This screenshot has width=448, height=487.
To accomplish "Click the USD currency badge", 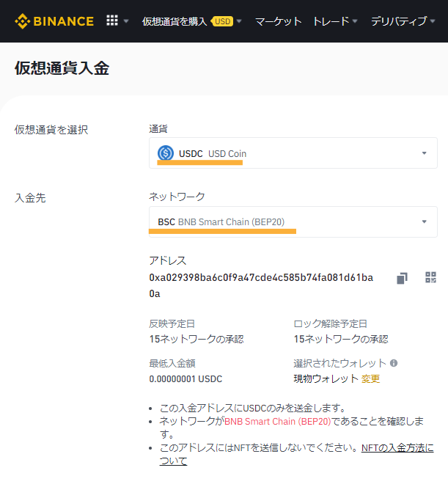I will (x=222, y=21).
